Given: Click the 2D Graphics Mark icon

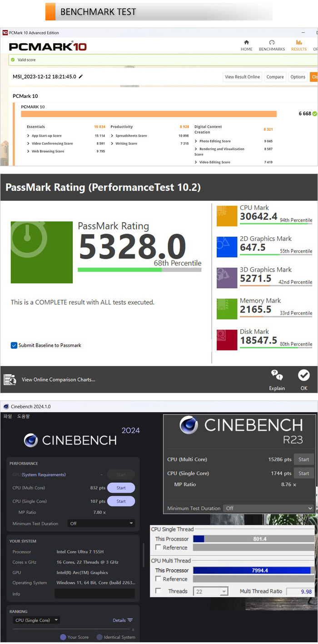Looking at the screenshot, I should [227, 247].
